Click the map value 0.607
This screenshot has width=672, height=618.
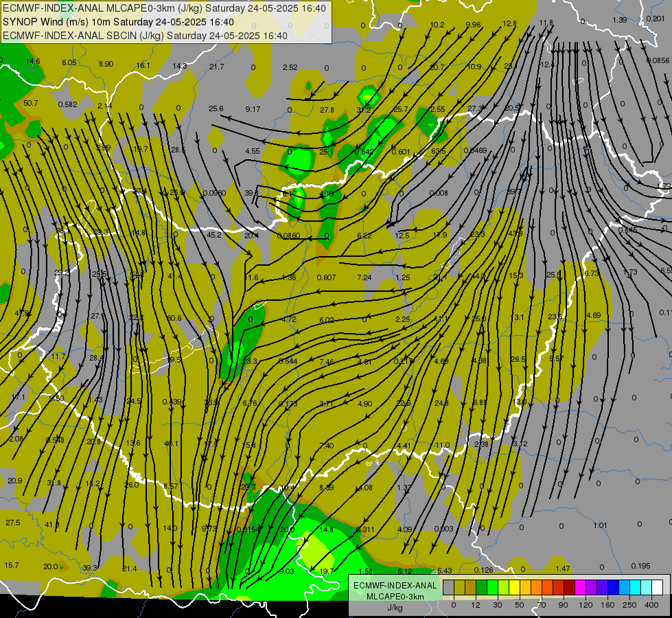point(326,277)
